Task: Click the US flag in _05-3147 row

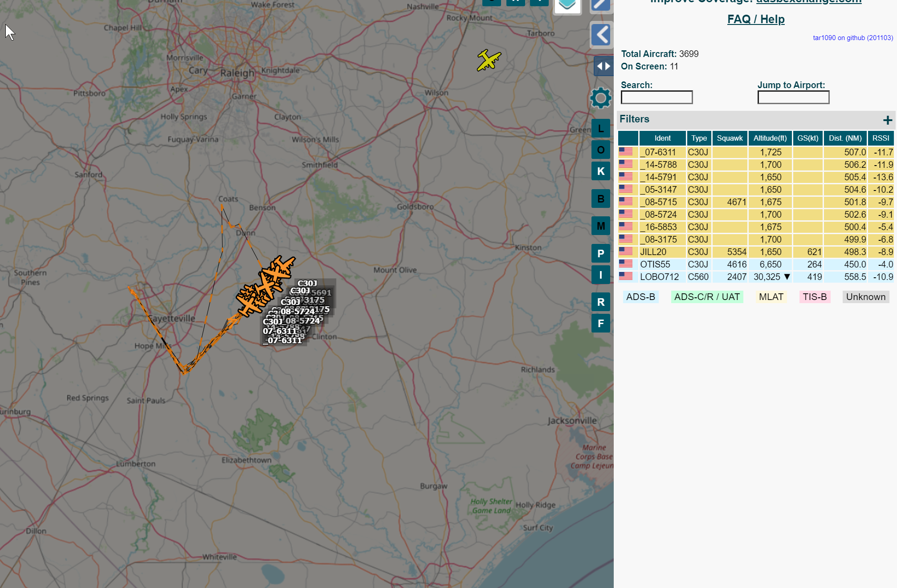Action: (x=626, y=189)
